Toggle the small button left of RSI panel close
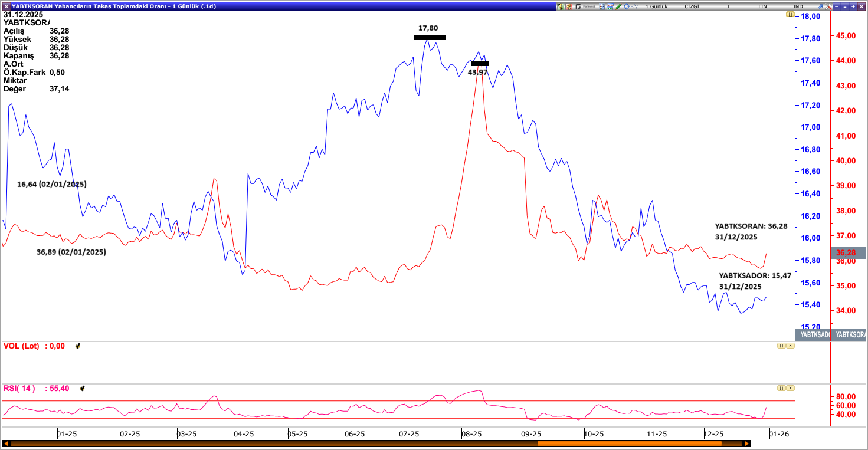This screenshot has width=868, height=450. click(781, 388)
